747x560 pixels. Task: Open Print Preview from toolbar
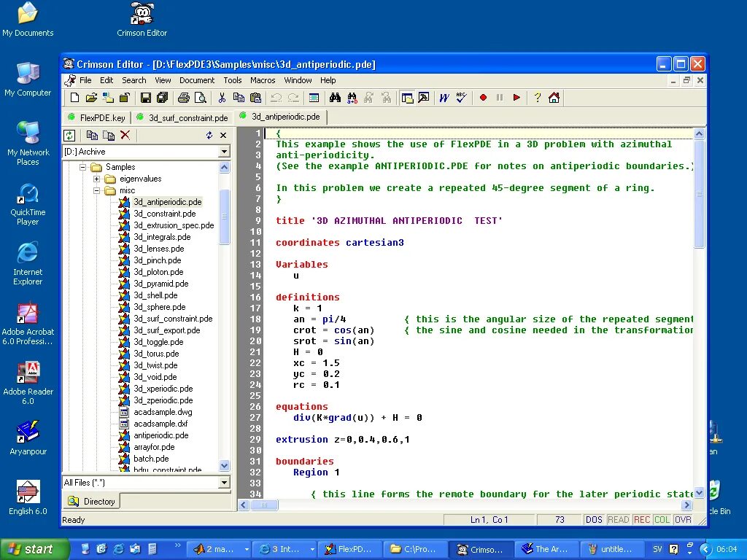(x=201, y=98)
